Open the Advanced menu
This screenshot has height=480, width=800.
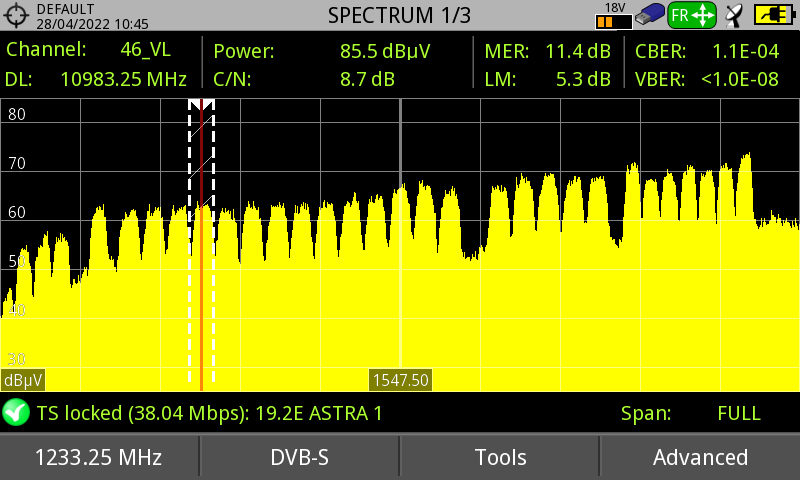point(700,457)
